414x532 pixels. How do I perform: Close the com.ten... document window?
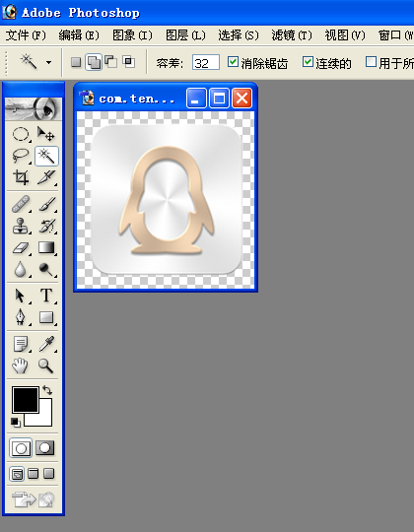click(x=241, y=99)
